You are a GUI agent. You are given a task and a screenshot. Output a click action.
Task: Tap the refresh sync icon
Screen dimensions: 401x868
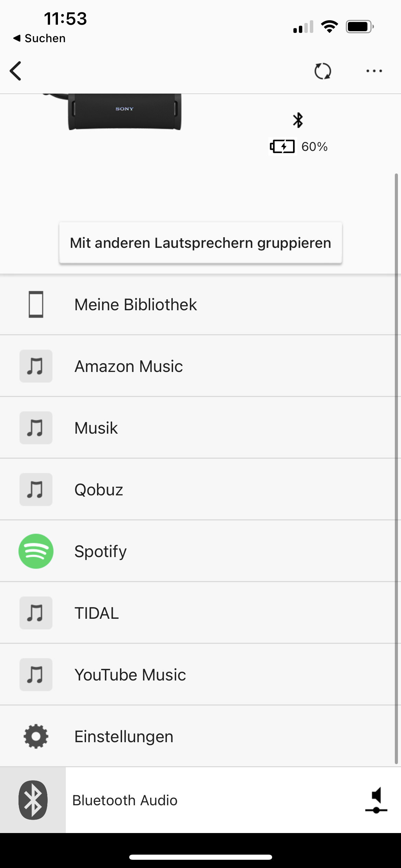pos(323,71)
